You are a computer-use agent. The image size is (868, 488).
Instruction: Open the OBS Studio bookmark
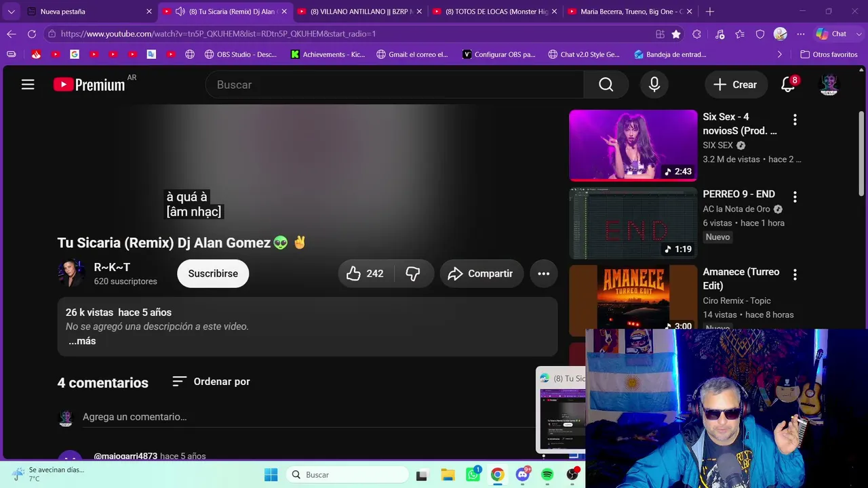click(x=240, y=54)
